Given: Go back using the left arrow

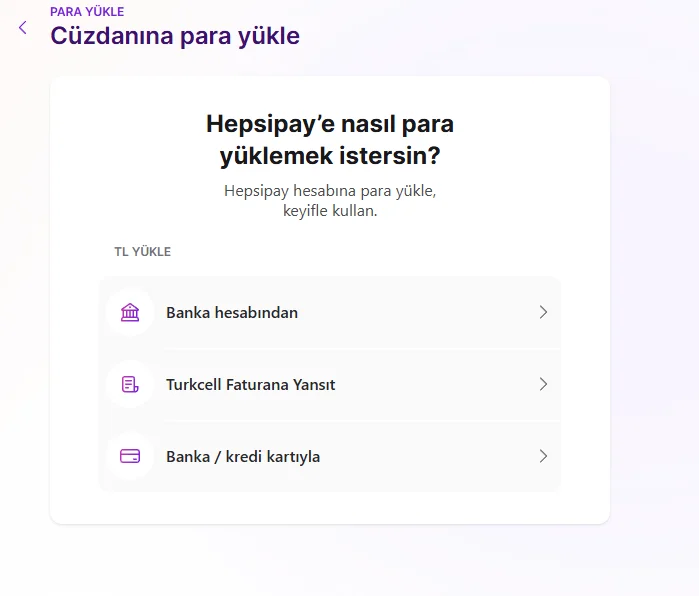Looking at the screenshot, I should [x=23, y=28].
